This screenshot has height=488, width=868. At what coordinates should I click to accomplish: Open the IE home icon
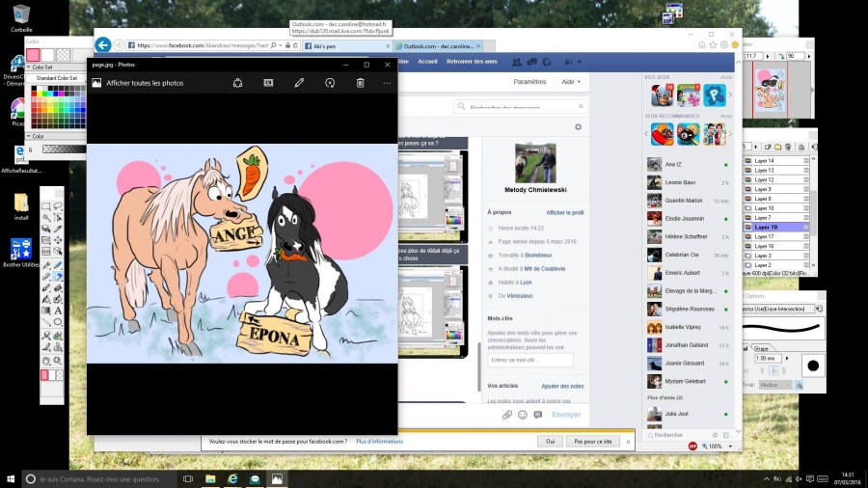coord(702,44)
